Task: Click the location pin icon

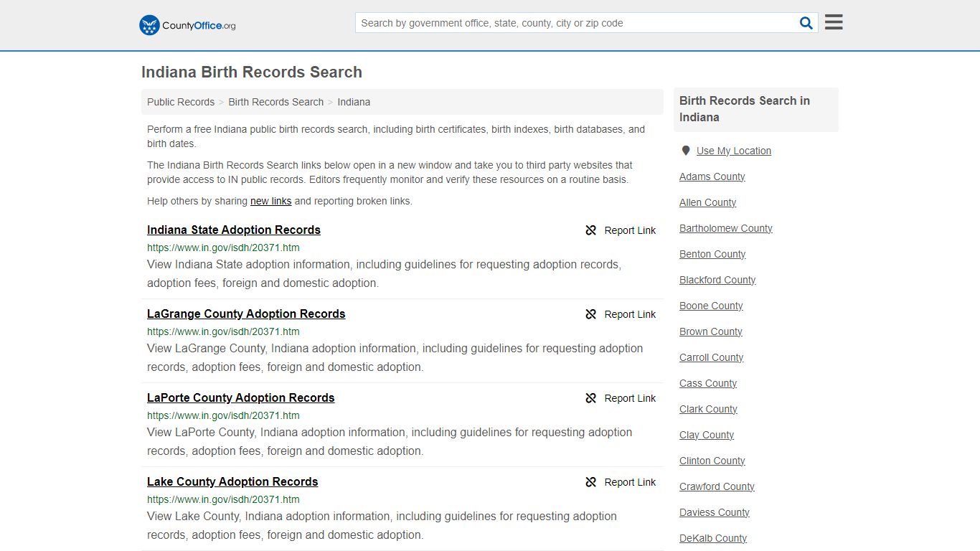Action: point(686,151)
